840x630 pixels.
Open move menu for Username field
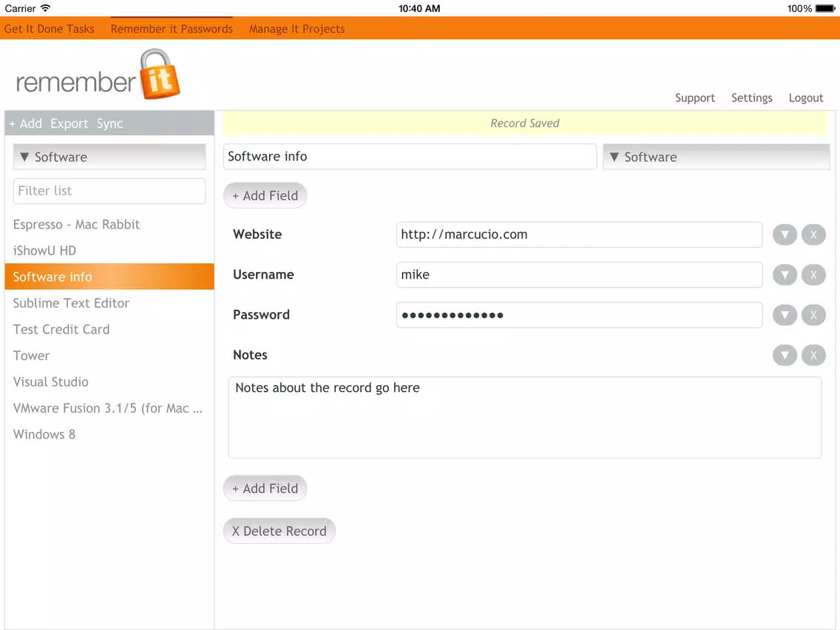click(785, 275)
